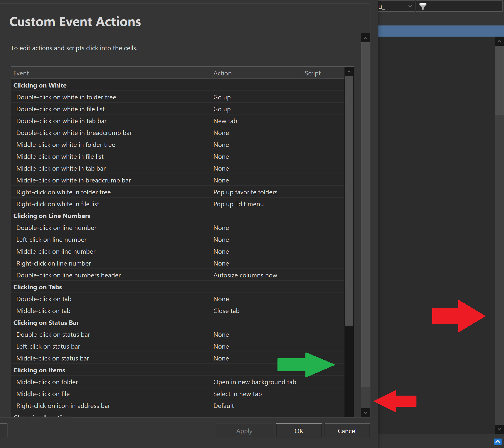The height and width of the screenshot is (448, 504).
Task: Click the right pane's scroll up arrow
Action: pos(499,41)
